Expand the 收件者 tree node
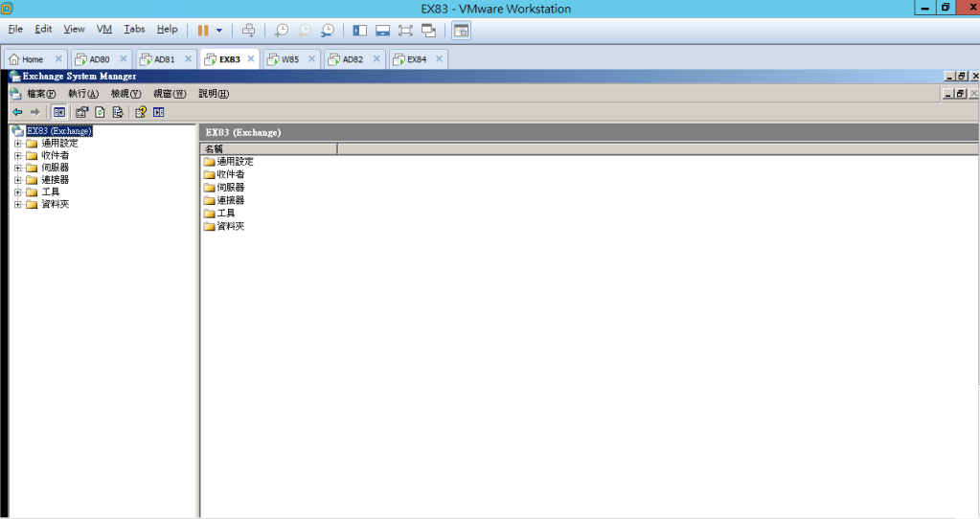 18,155
